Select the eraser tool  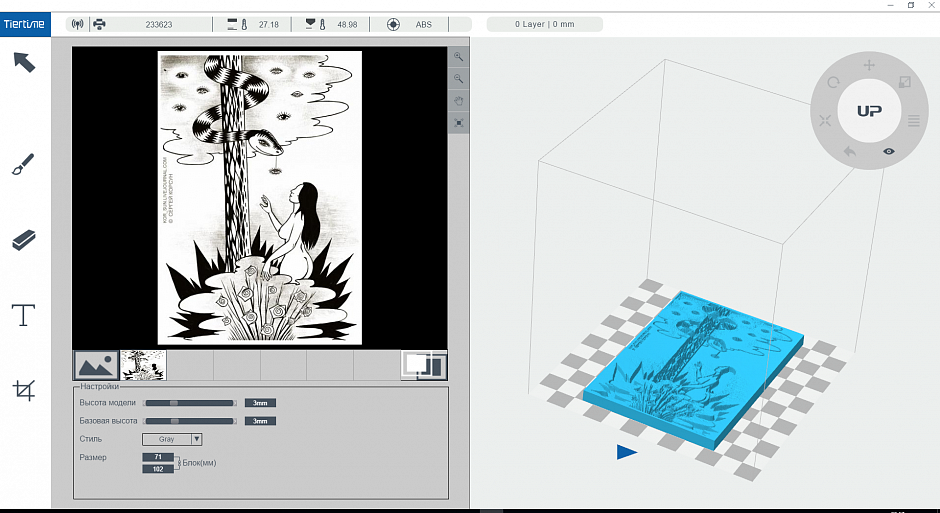pos(23,240)
